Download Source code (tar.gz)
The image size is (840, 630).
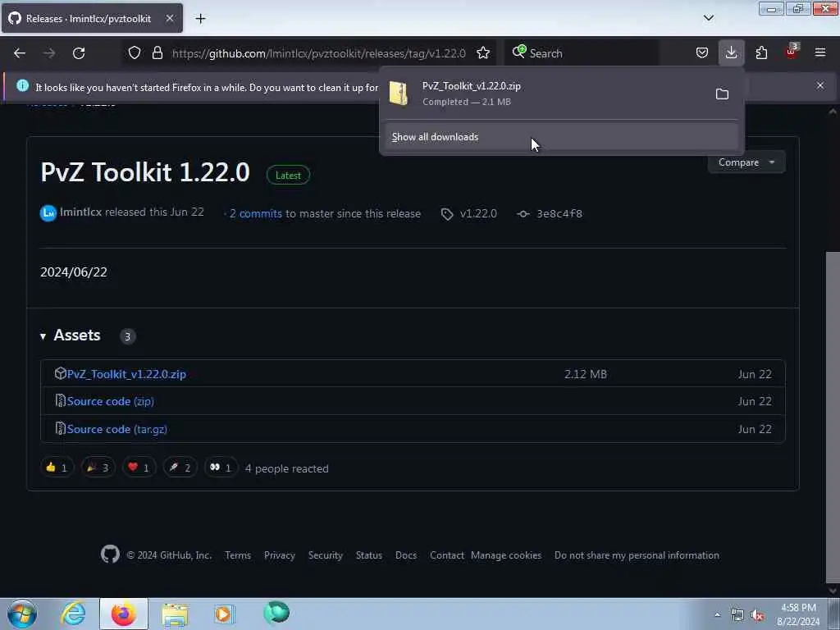point(116,429)
